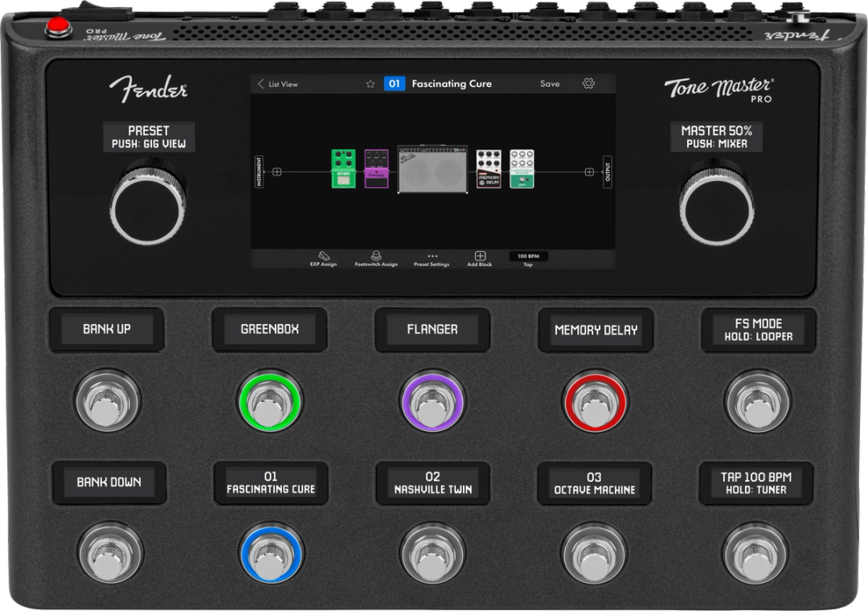The height and width of the screenshot is (611, 868).
Task: Select preset 01 with blue-ringed footswitch
Action: tap(271, 554)
